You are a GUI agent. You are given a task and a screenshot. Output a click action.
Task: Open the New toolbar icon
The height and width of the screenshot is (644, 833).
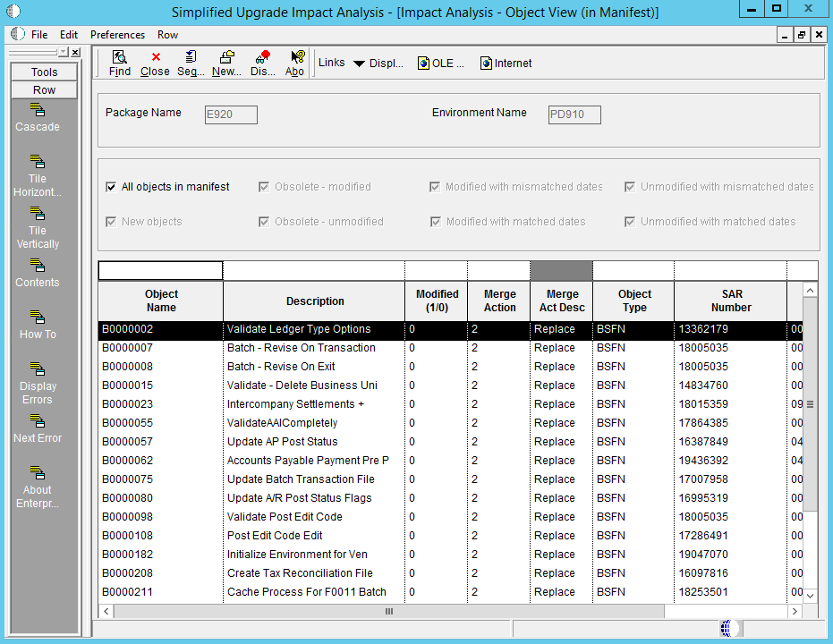[x=226, y=64]
